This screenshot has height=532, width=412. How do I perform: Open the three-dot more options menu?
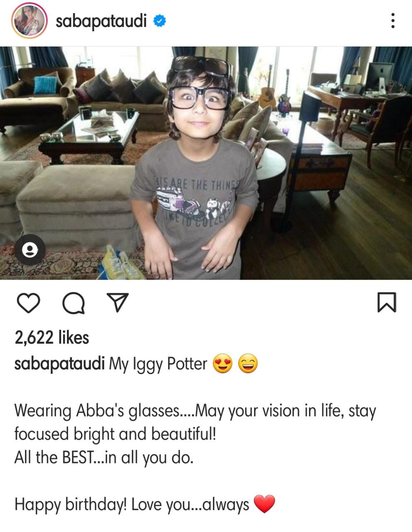(x=392, y=21)
